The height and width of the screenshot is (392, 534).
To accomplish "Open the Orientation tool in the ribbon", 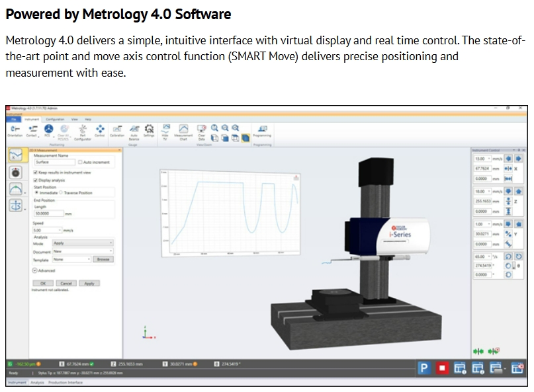I will [15, 131].
